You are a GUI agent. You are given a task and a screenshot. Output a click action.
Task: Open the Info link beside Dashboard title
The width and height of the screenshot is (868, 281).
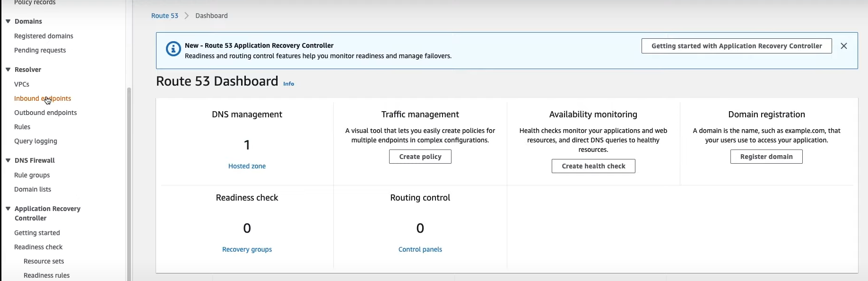288,84
